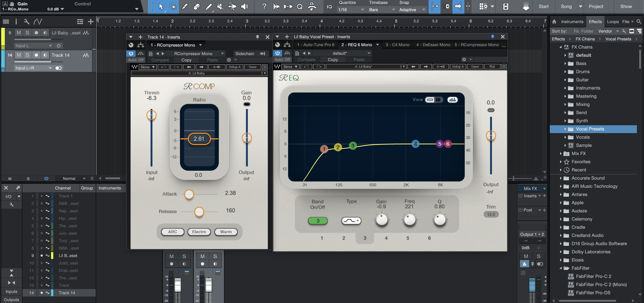This screenshot has width=644, height=303.
Task: Open the Browser home icon
Action: 554,21
